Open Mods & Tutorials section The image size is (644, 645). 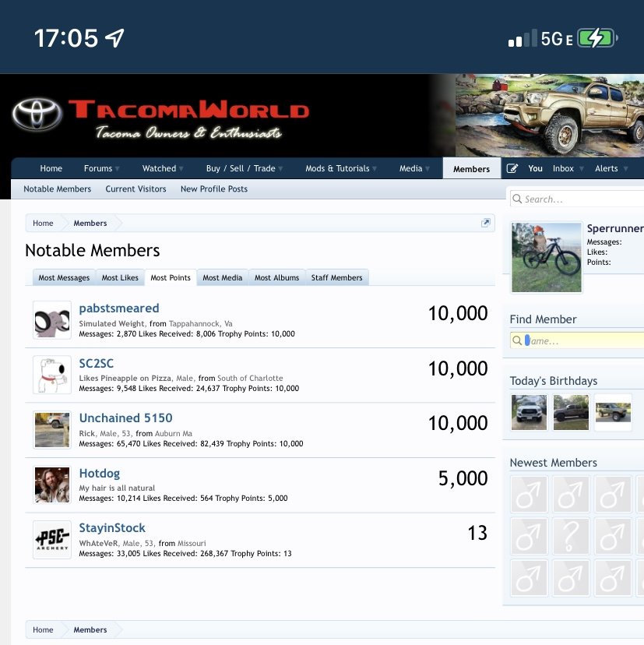pyautogui.click(x=337, y=168)
